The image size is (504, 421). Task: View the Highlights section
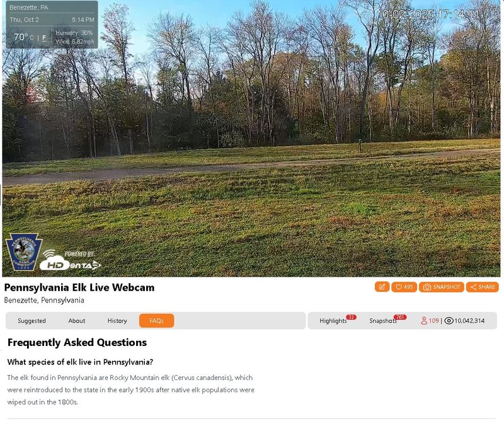tap(333, 321)
